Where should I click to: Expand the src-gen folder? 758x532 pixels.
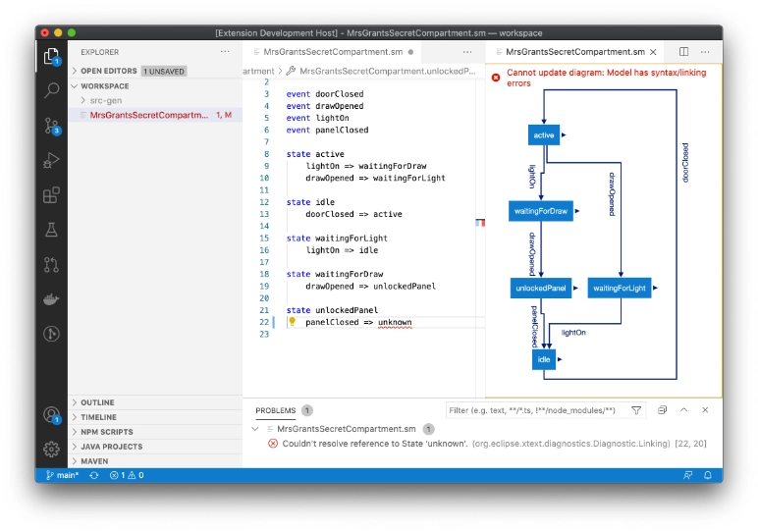click(x=155, y=100)
